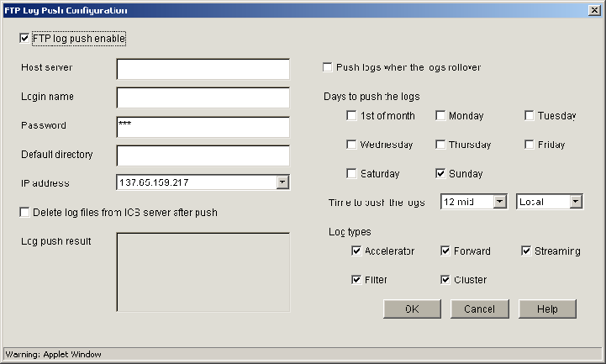The image size is (606, 364).
Task: Click the OK button
Action: click(x=412, y=309)
